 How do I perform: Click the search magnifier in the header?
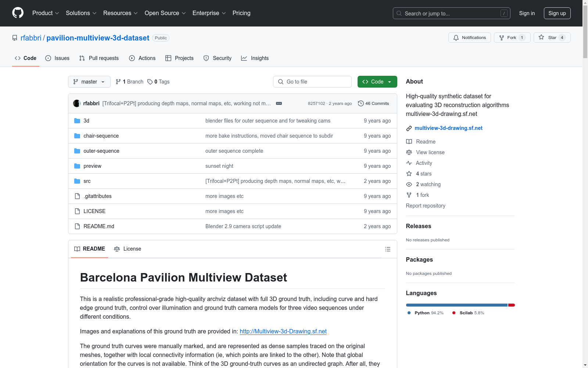(399, 13)
